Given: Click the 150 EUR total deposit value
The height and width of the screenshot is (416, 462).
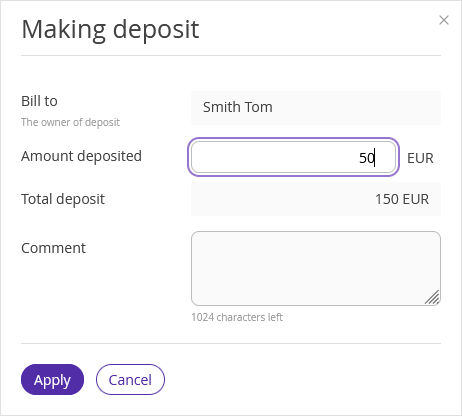Looking at the screenshot, I should point(402,199).
